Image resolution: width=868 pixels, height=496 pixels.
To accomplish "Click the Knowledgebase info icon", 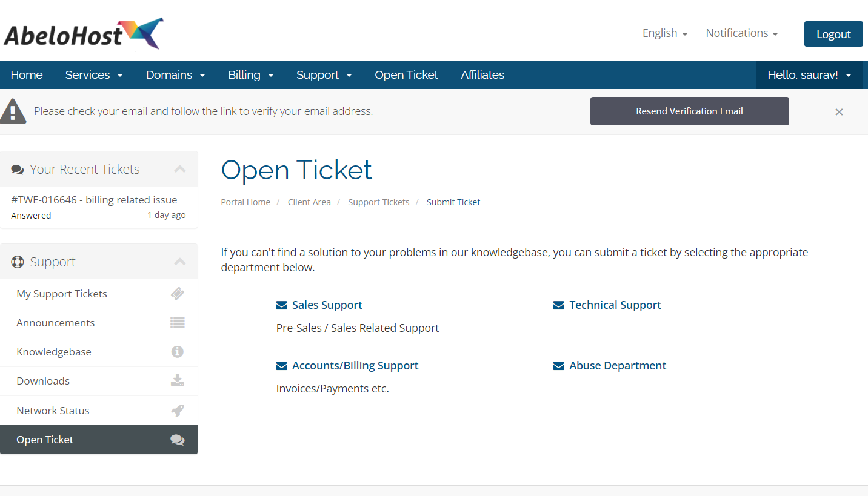I will pyautogui.click(x=178, y=351).
